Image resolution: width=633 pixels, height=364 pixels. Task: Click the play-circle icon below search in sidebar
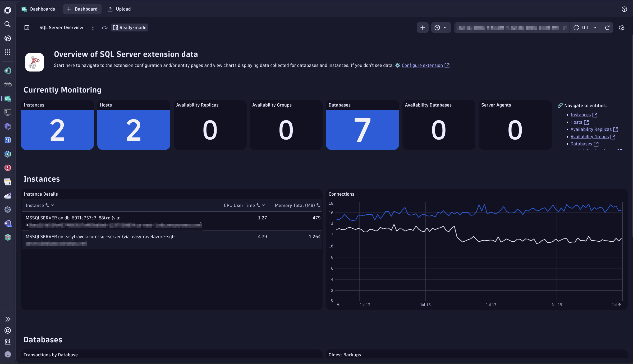[8, 38]
